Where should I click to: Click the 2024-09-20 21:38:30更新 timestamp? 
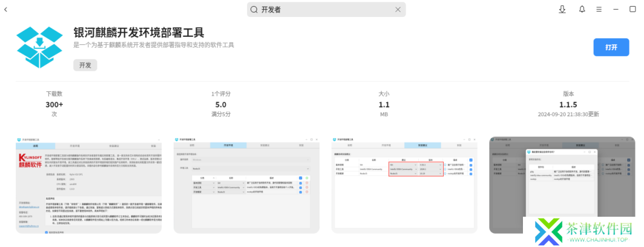pyautogui.click(x=568, y=114)
